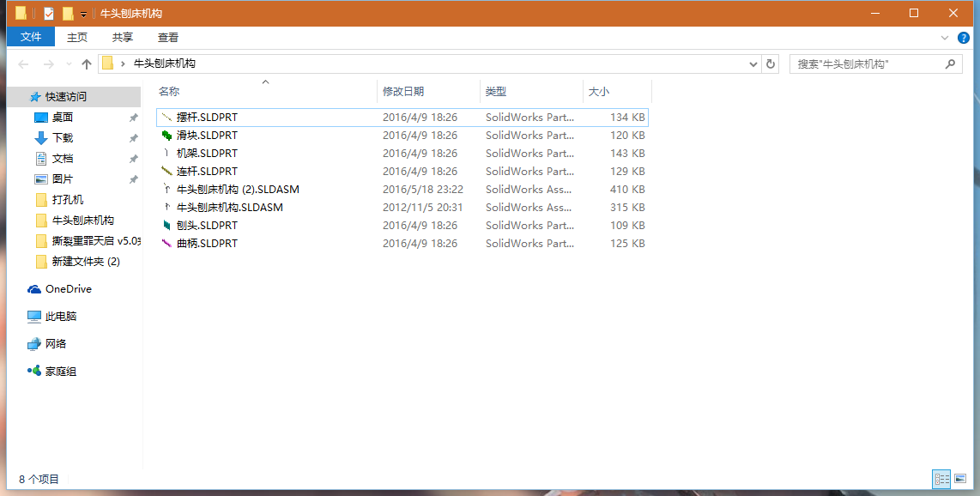
Task: Click pin icon beside 文档
Action: click(133, 159)
